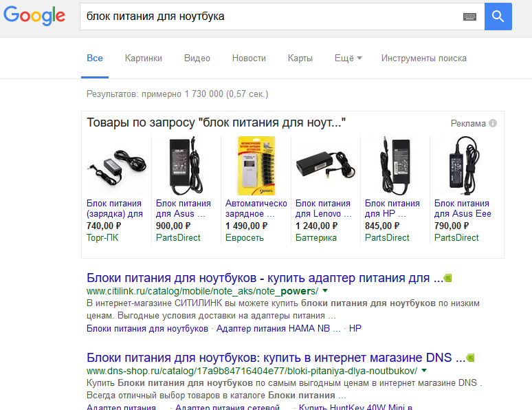Open the Автоматическо зарядное product link
This screenshot has width=532, height=410.
click(x=256, y=208)
